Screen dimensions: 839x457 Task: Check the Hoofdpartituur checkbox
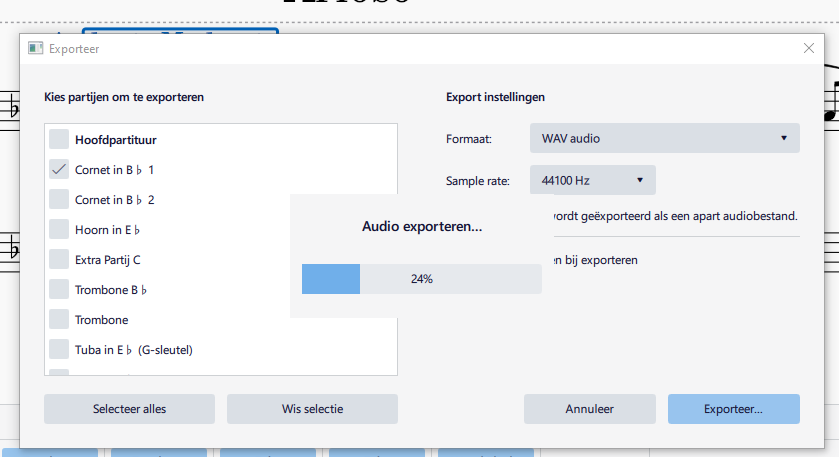(x=59, y=139)
